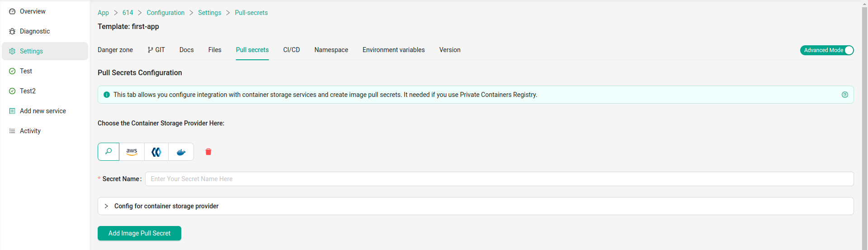The height and width of the screenshot is (250, 868).
Task: Go to the GIT tab
Action: coord(156,50)
